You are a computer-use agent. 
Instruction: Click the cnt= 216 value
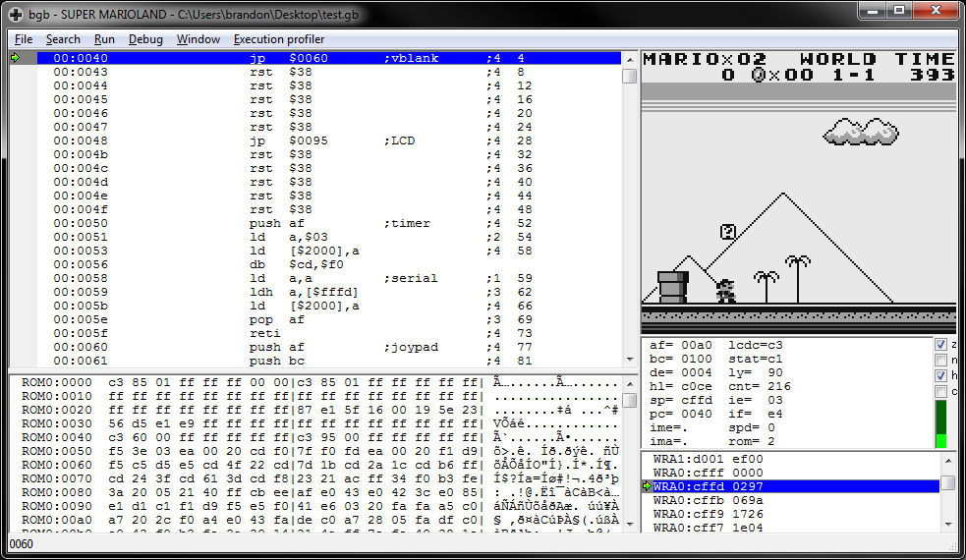(760, 386)
